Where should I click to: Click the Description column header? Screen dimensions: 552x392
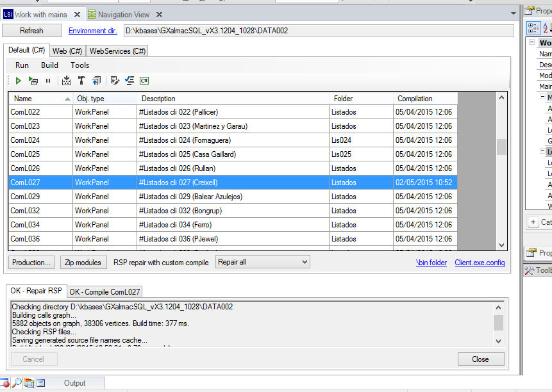tap(233, 99)
